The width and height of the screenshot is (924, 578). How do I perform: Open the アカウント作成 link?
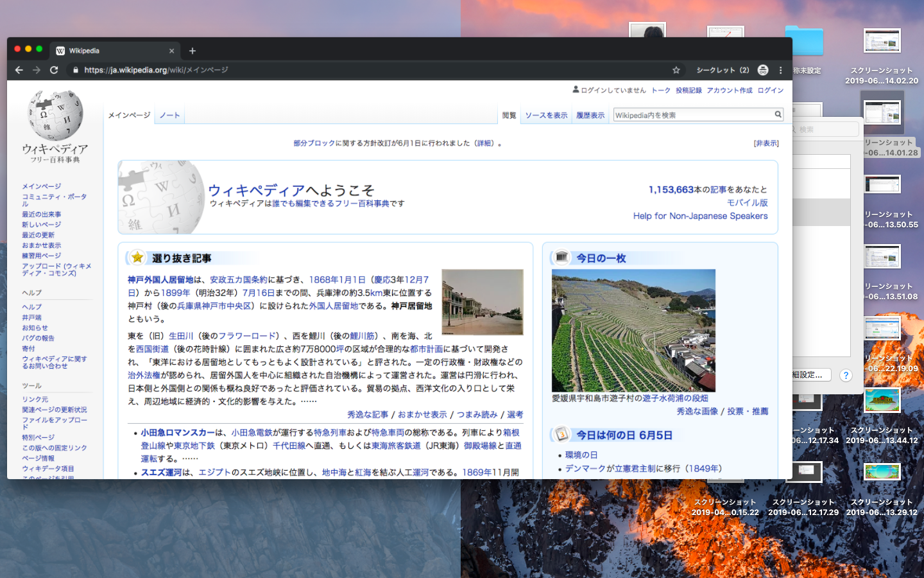click(x=730, y=91)
